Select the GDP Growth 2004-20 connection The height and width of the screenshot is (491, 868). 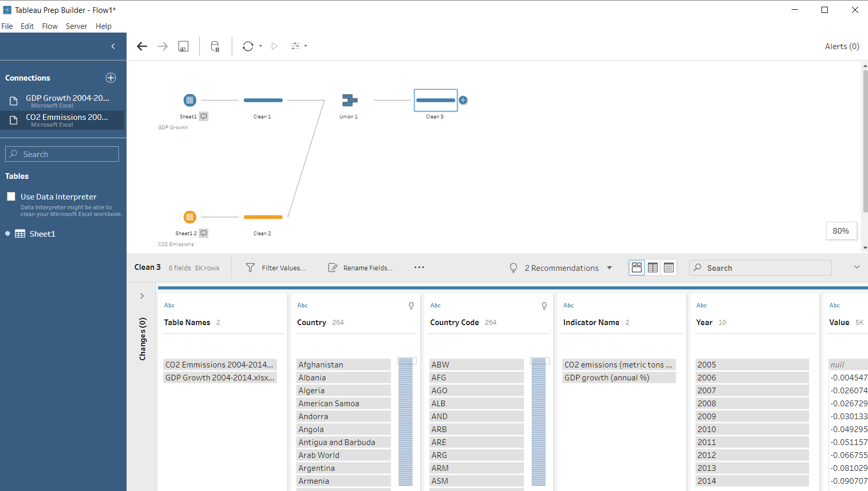[x=62, y=101]
